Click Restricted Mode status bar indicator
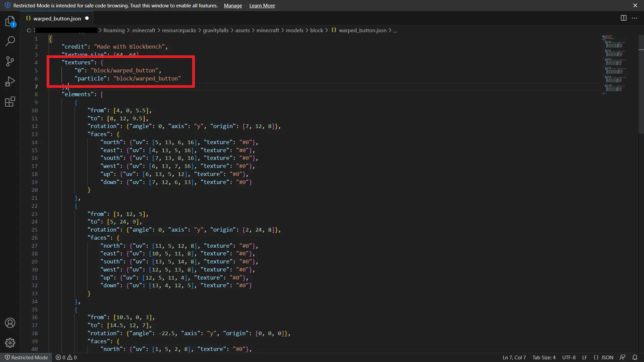The height and width of the screenshot is (362, 644). coord(26,357)
